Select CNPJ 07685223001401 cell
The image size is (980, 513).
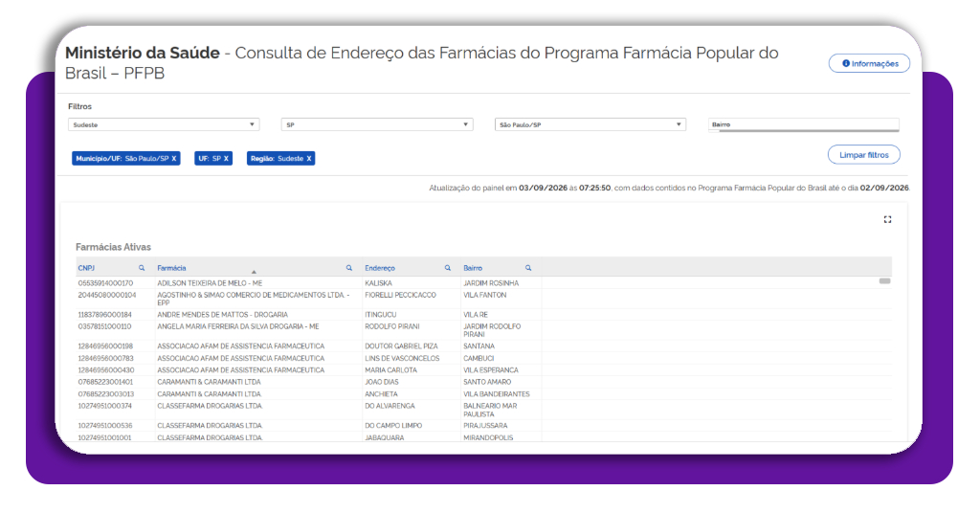point(105,382)
